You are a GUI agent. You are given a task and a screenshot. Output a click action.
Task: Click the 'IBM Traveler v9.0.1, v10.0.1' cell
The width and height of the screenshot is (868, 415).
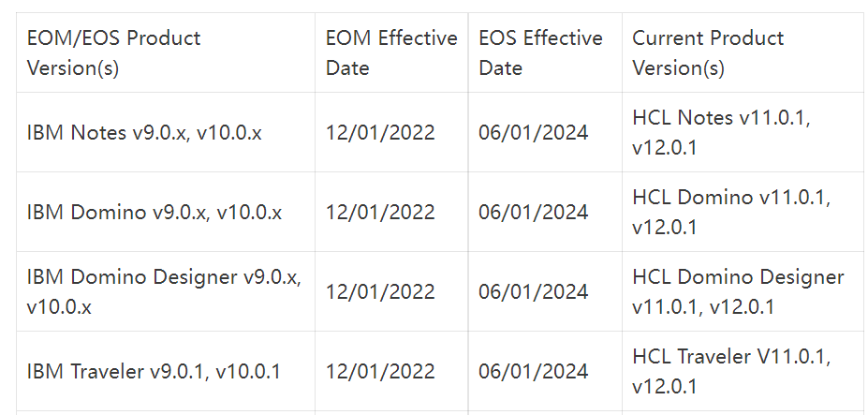click(154, 372)
